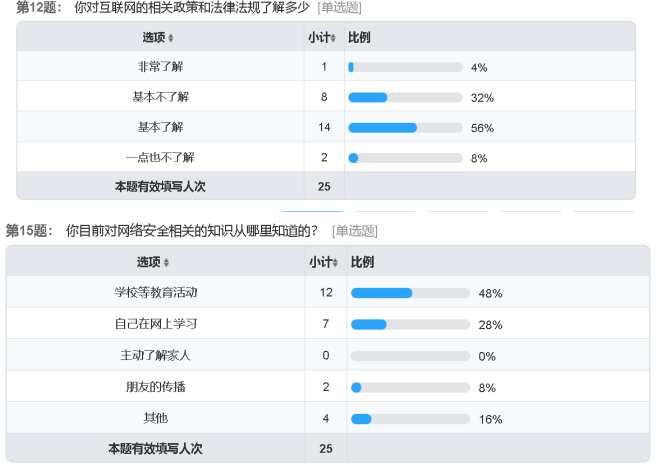Screen dimensions: 657x475
Task: Click the 48% bar for 学校等教育活动
Action: pyautogui.click(x=410, y=293)
